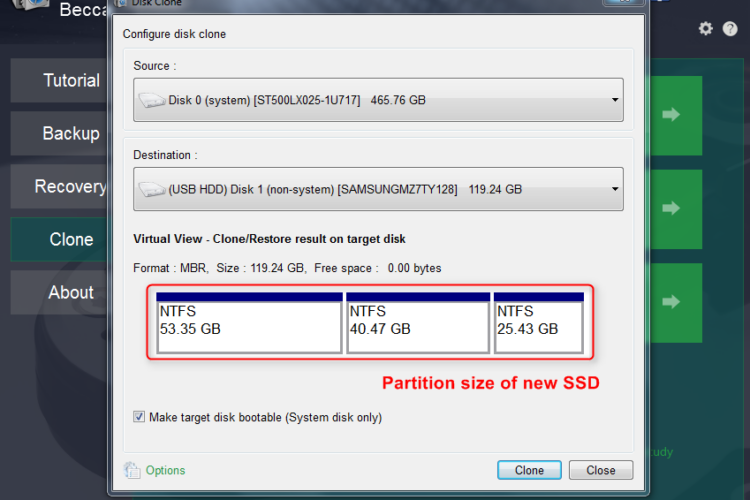The height and width of the screenshot is (500, 750).
Task: Select the Clone sidebar tab
Action: [60, 239]
